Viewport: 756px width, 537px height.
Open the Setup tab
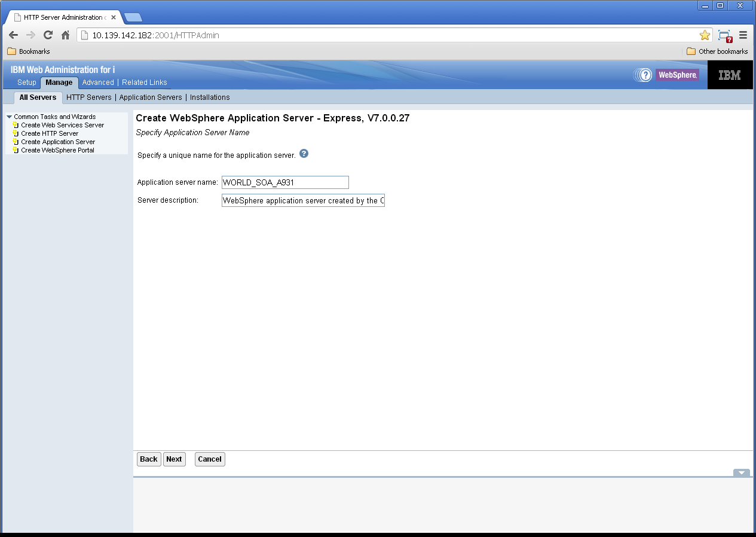pos(27,83)
